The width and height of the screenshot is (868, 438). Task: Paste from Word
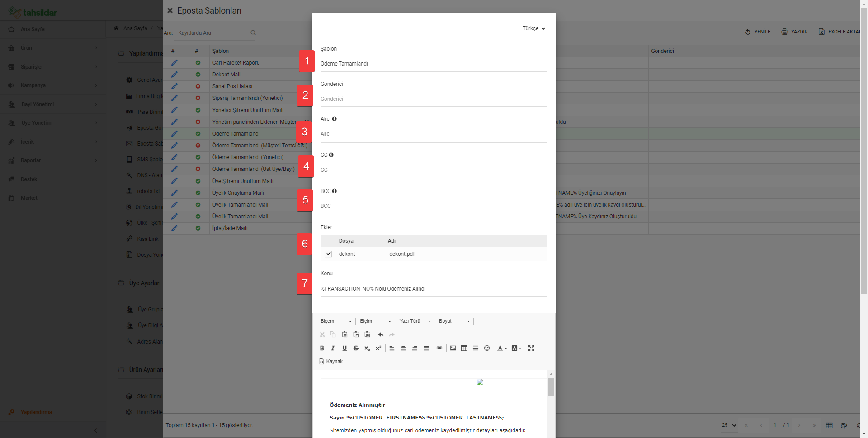pos(367,334)
